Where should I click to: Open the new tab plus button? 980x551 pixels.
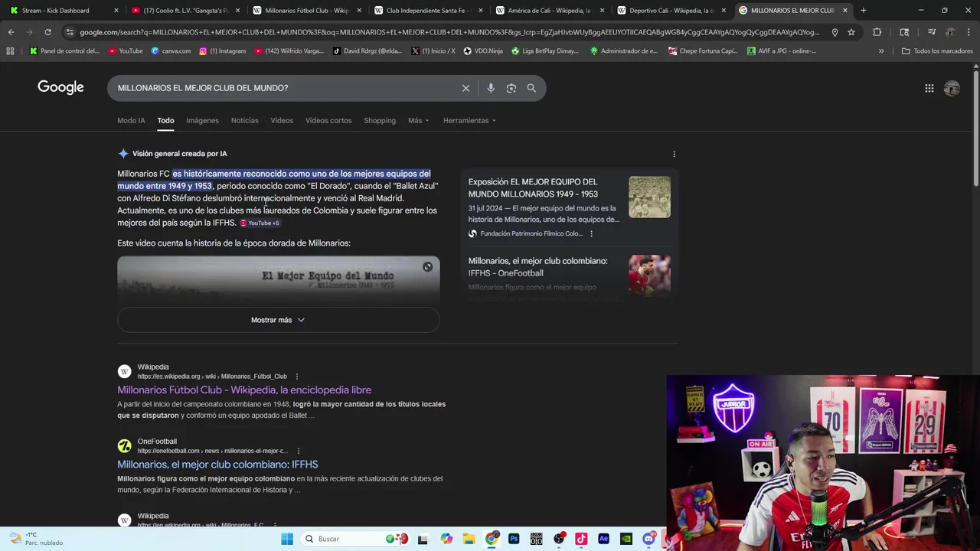click(863, 10)
